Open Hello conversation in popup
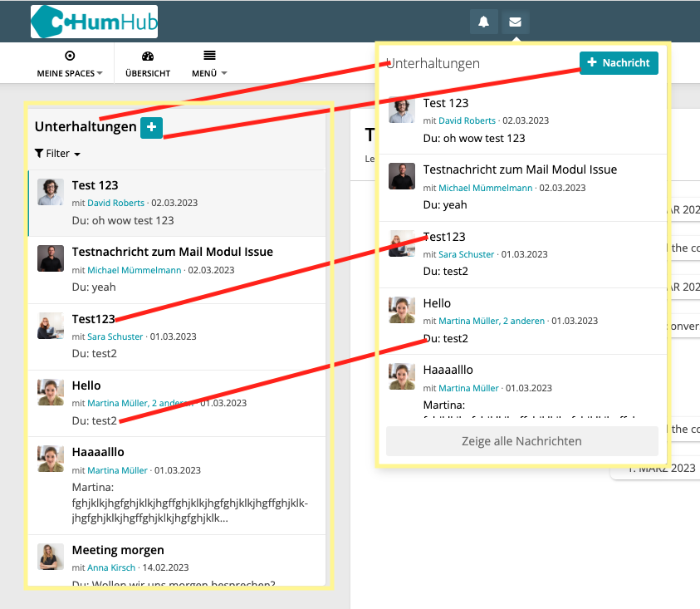700x609 pixels. click(x=523, y=321)
